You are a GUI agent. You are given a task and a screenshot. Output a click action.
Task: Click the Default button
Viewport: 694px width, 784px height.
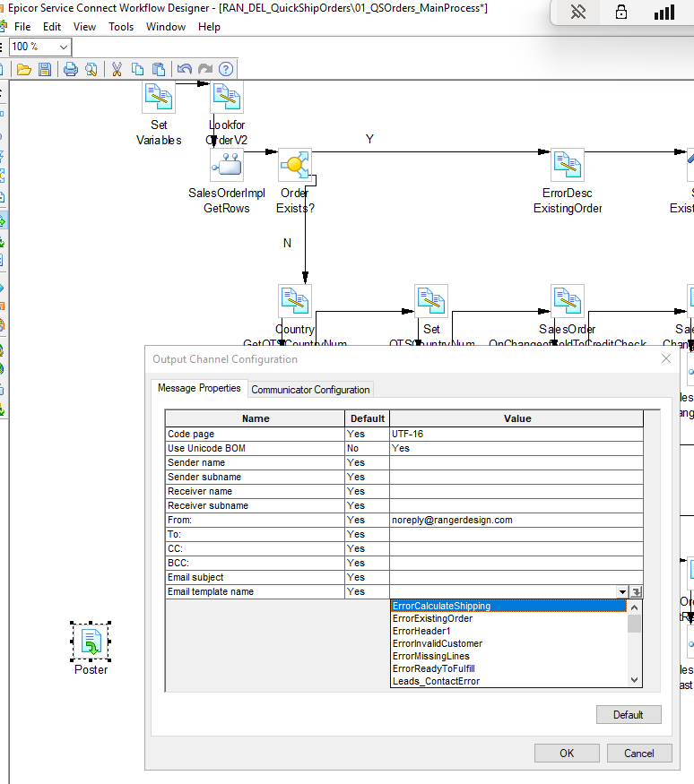coord(629,714)
